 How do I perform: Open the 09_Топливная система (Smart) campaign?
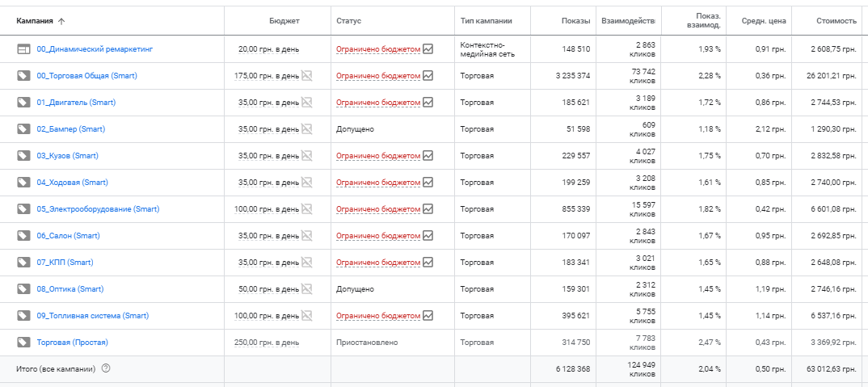(x=93, y=316)
